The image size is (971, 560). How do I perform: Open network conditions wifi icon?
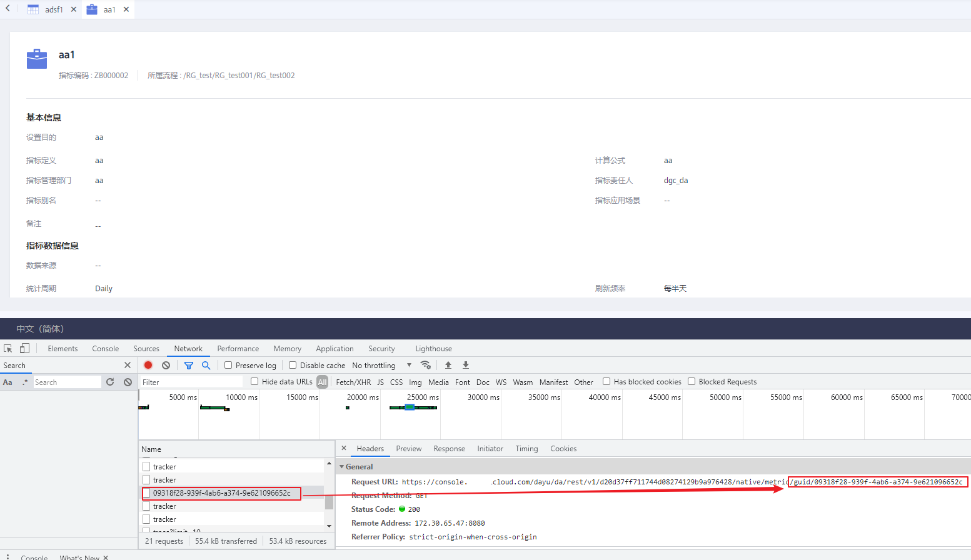(x=426, y=365)
